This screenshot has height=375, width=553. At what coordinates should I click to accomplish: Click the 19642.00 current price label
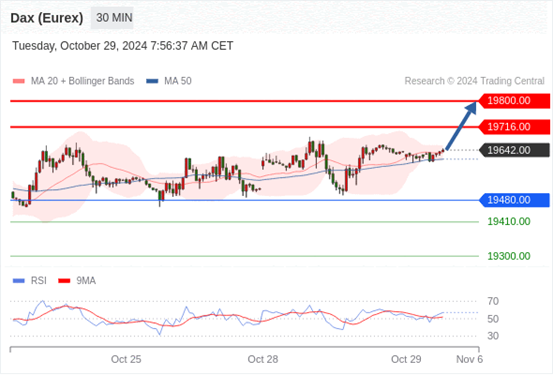(514, 150)
